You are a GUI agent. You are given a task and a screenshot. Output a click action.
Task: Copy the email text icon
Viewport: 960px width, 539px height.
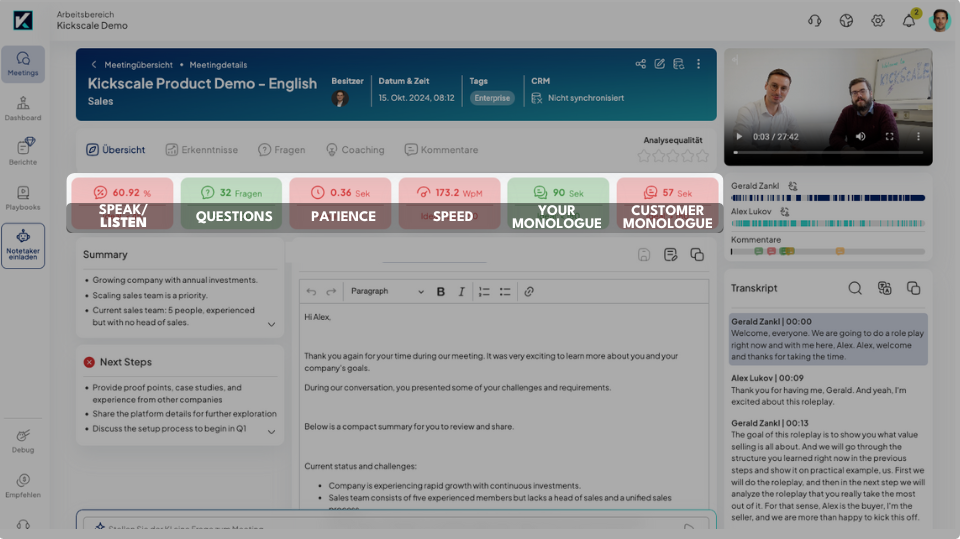point(697,254)
